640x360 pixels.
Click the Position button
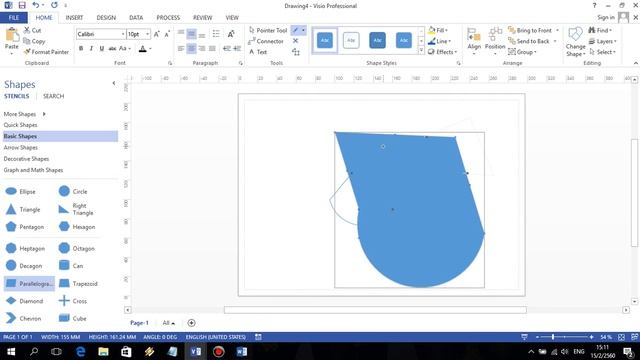pos(495,41)
